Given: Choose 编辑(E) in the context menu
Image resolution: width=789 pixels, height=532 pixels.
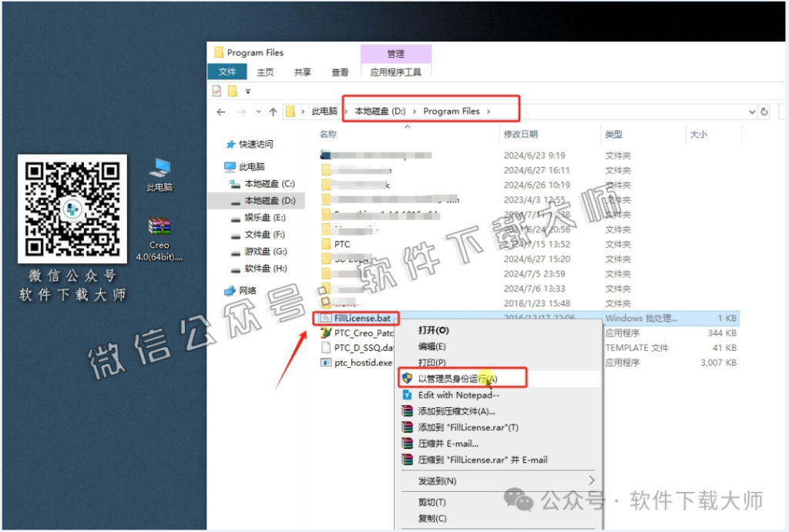Looking at the screenshot, I should point(431,346).
